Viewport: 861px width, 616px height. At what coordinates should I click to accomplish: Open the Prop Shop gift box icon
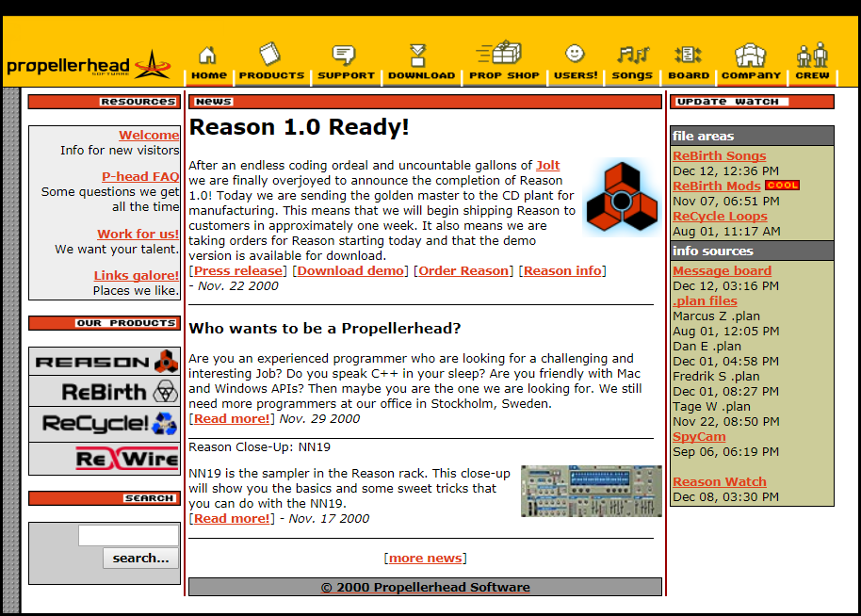pos(498,53)
